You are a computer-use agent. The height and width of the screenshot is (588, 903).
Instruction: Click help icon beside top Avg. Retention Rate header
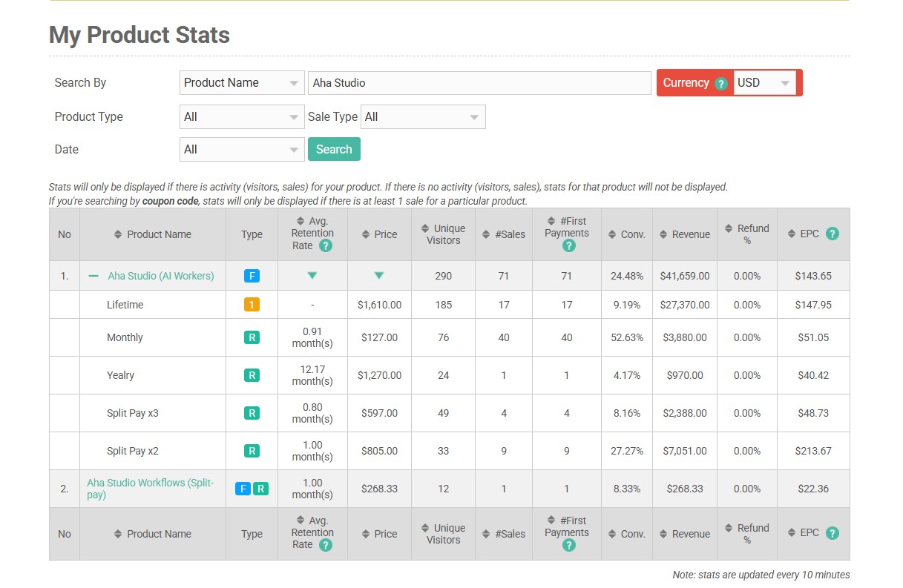point(325,245)
